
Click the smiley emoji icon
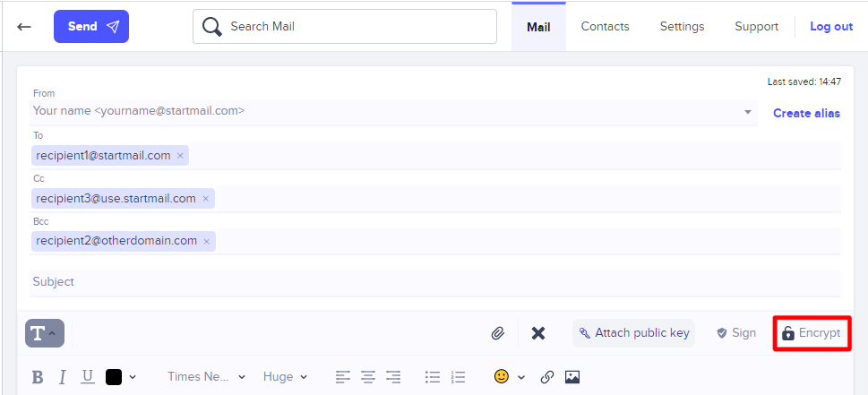pos(502,377)
